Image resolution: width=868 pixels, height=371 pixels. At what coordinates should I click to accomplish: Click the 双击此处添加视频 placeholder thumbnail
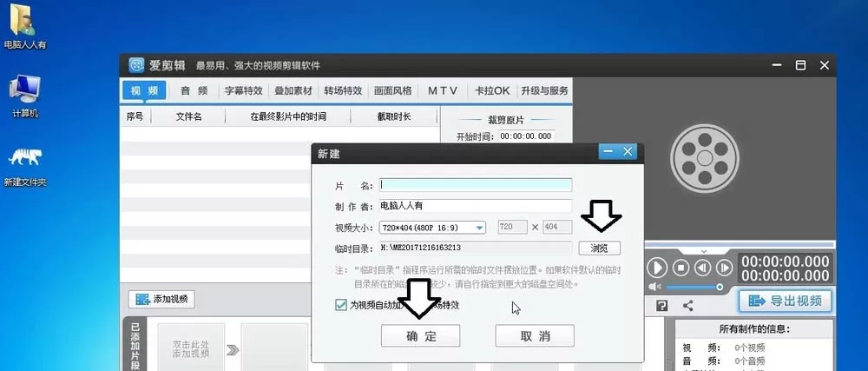[191, 349]
